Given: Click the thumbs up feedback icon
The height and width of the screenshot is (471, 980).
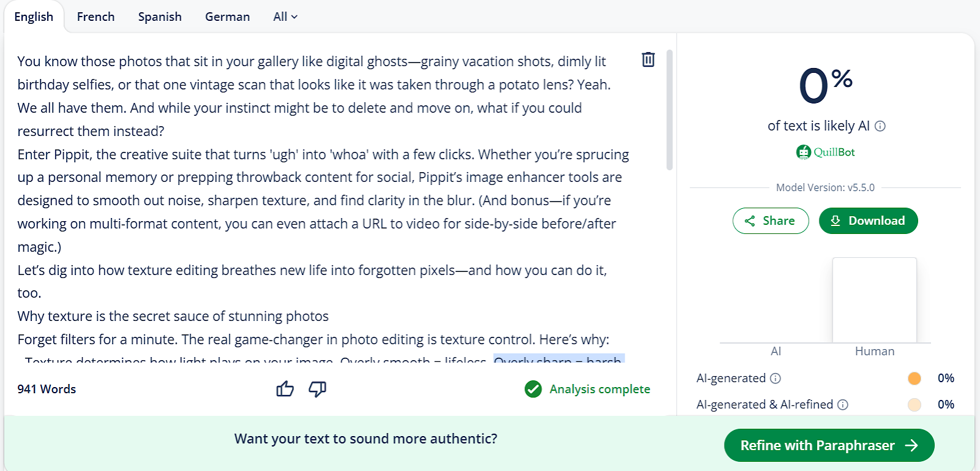Looking at the screenshot, I should pos(285,389).
